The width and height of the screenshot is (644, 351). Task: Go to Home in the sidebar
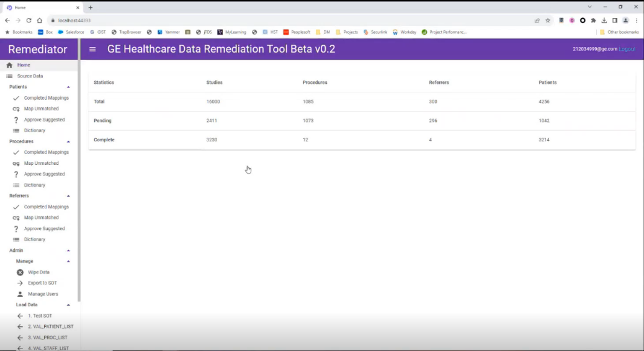click(x=24, y=65)
